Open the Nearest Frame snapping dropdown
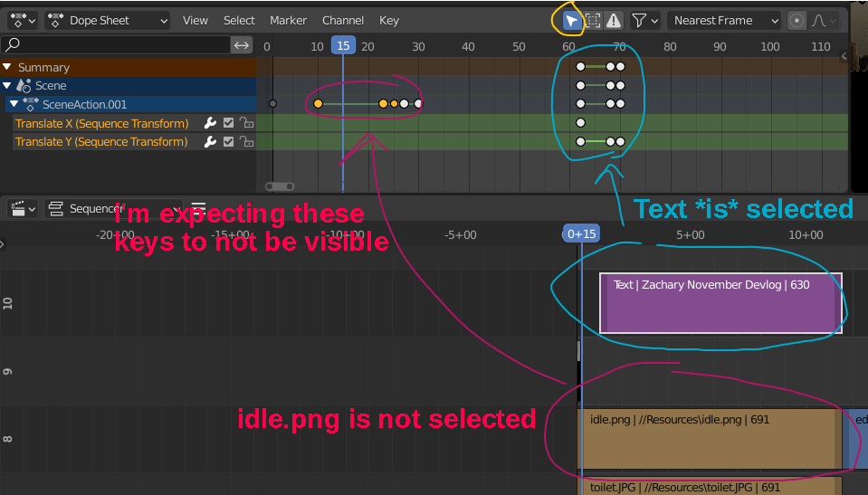This screenshot has width=868, height=495. pos(724,21)
